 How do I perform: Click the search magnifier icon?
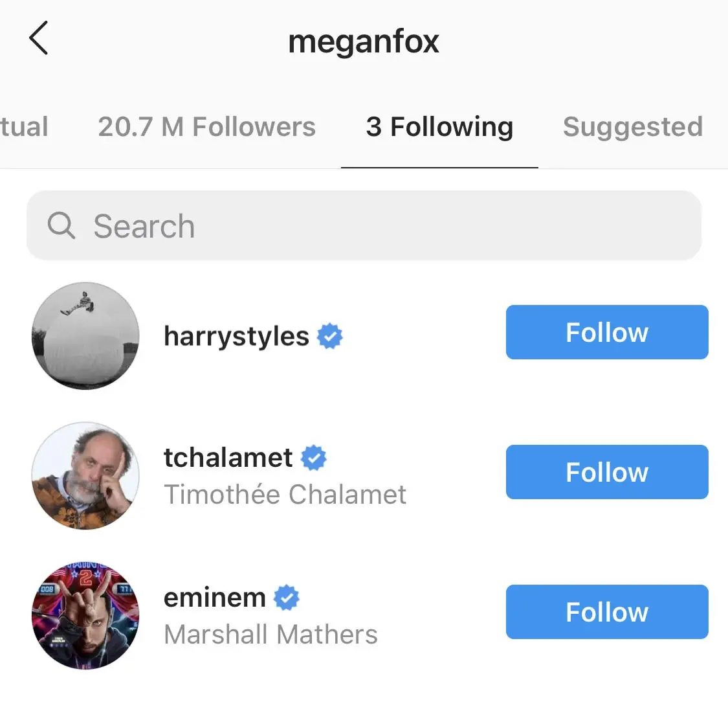(x=60, y=225)
